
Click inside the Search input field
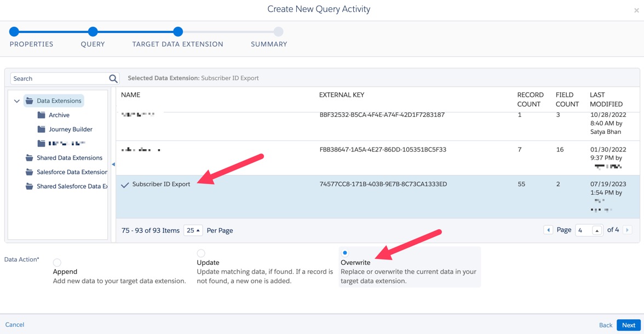(x=55, y=78)
